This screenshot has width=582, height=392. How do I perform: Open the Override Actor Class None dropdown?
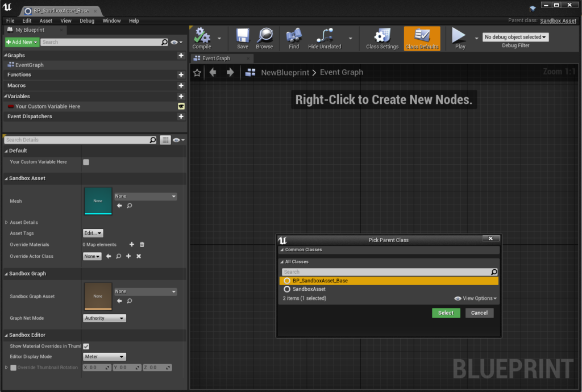click(92, 256)
